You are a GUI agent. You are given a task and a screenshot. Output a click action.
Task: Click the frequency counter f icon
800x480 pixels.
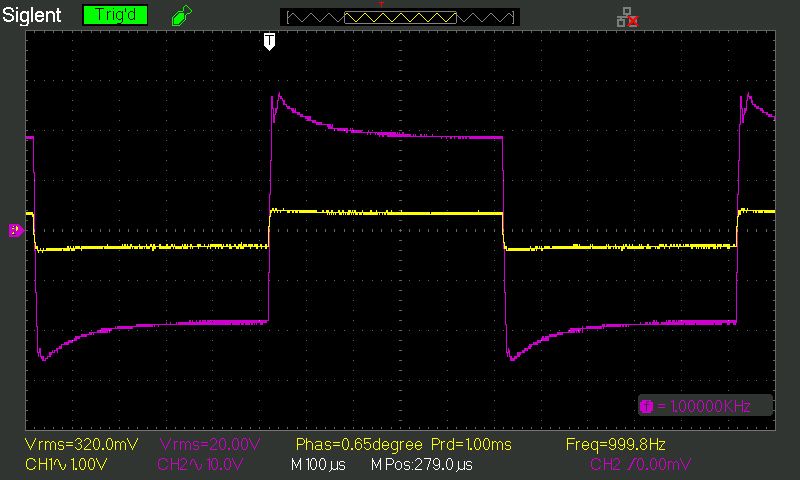pos(646,407)
